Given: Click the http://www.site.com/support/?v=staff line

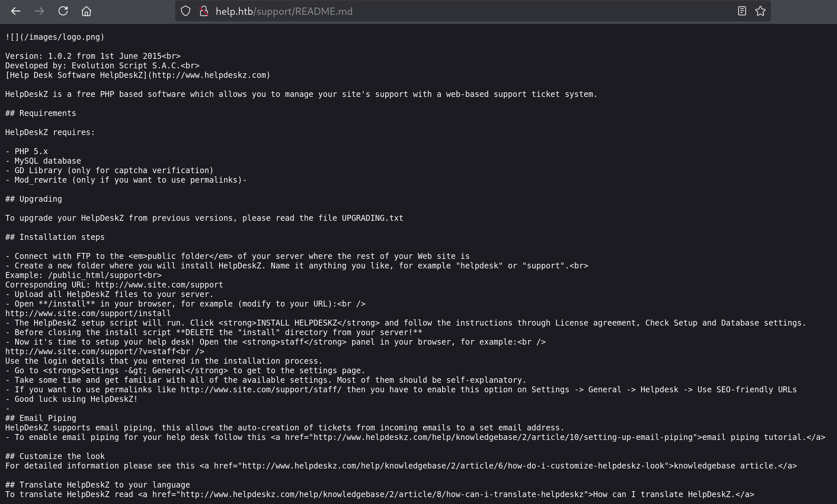Looking at the screenshot, I should point(104,351).
